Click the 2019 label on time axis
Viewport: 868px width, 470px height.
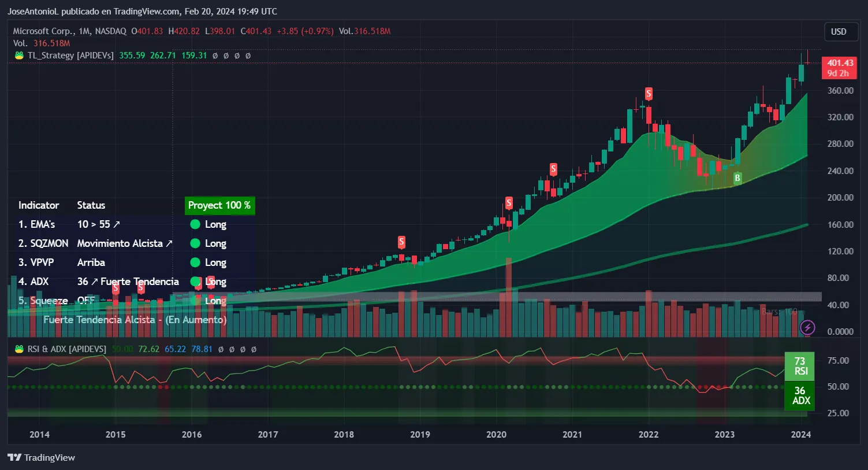[x=420, y=434]
